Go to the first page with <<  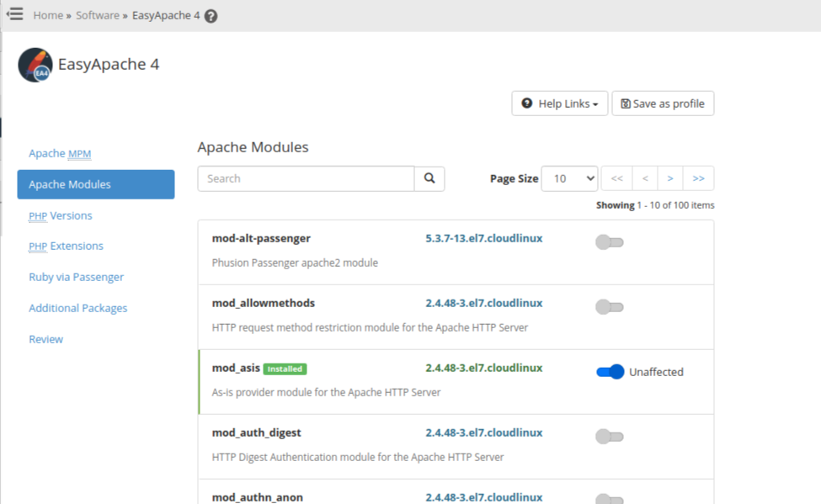pos(616,178)
